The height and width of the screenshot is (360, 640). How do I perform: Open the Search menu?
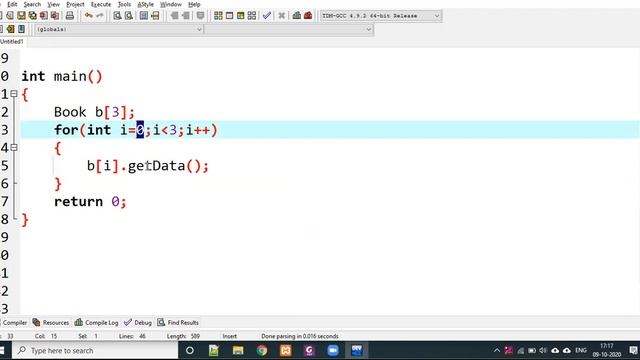pos(32,4)
